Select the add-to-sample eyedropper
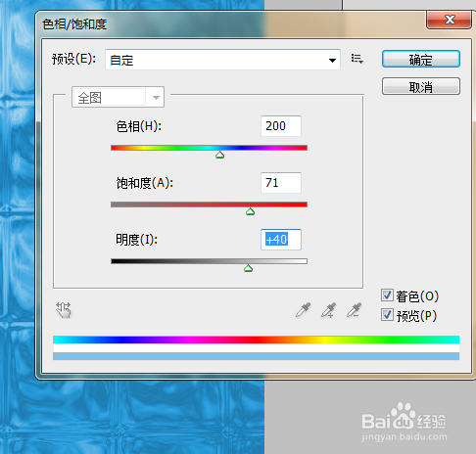476x454 pixels. 328,310
